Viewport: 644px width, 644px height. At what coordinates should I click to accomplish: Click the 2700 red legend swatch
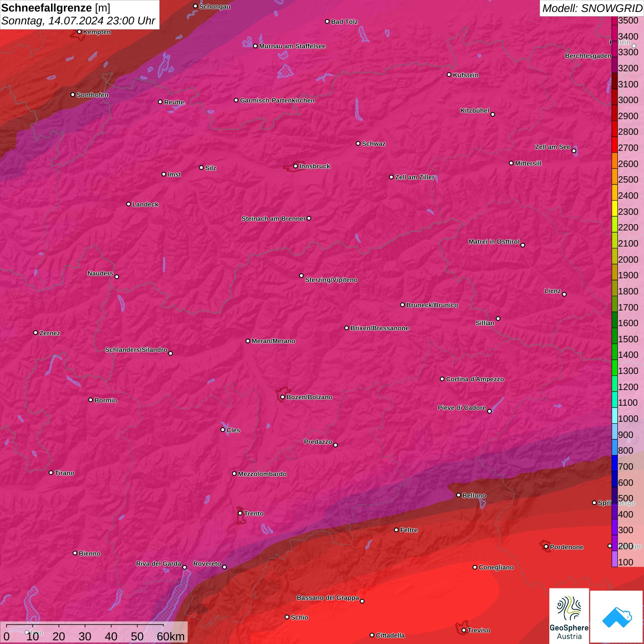click(614, 144)
